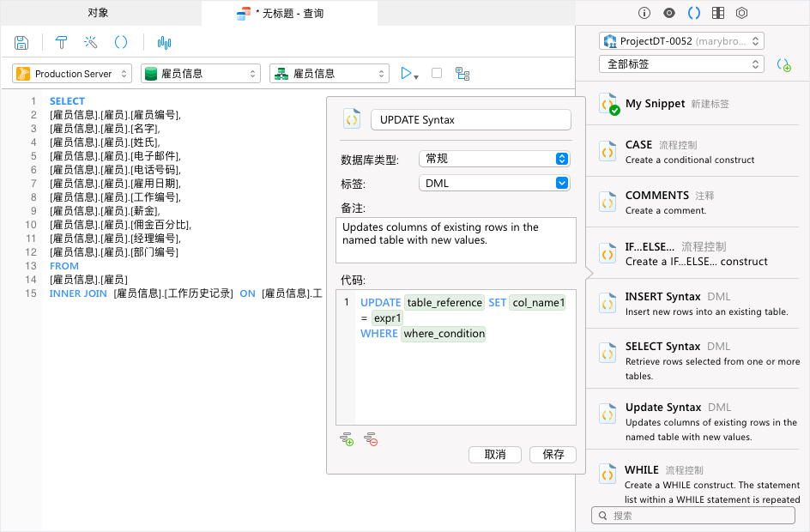Click the COMMENTS snippet file icon
Screen dimensions: 810x532
coord(608,203)
